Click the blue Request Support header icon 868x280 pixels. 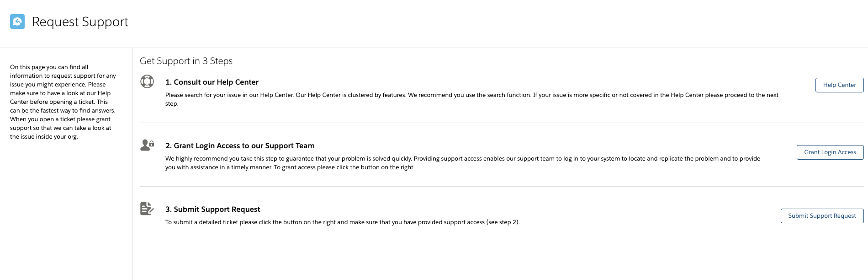[17, 22]
